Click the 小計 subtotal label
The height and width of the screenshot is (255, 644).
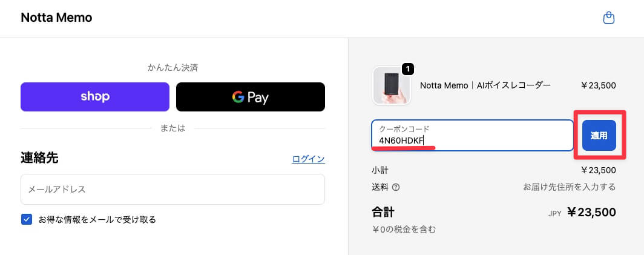coord(379,170)
